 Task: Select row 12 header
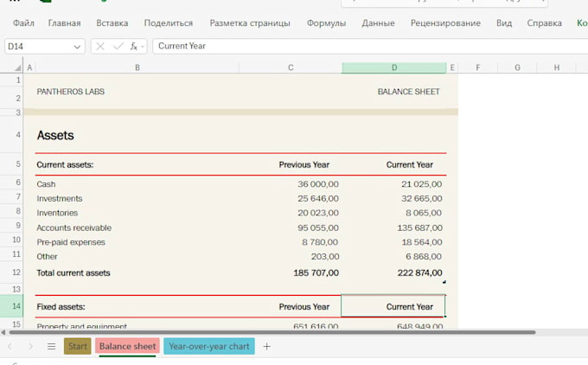click(x=12, y=272)
